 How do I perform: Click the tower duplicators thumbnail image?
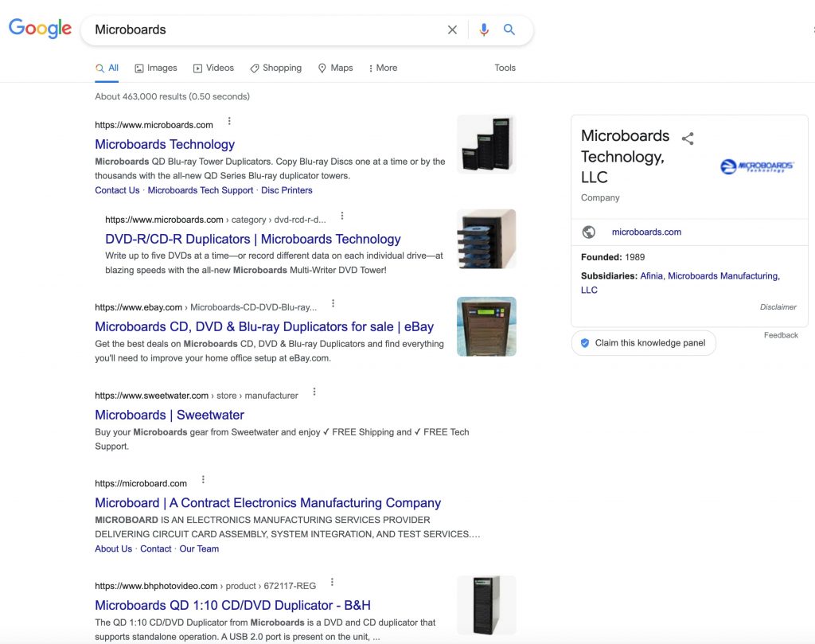click(486, 144)
